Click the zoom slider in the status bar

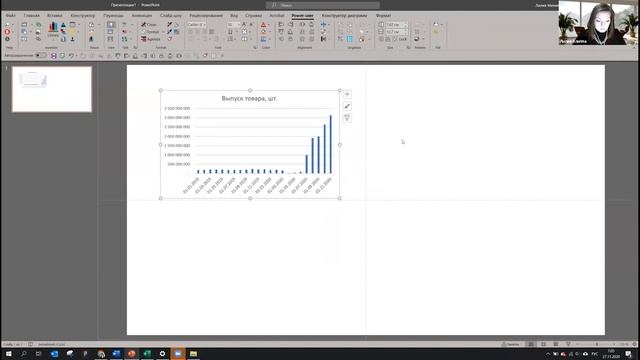[596, 344]
